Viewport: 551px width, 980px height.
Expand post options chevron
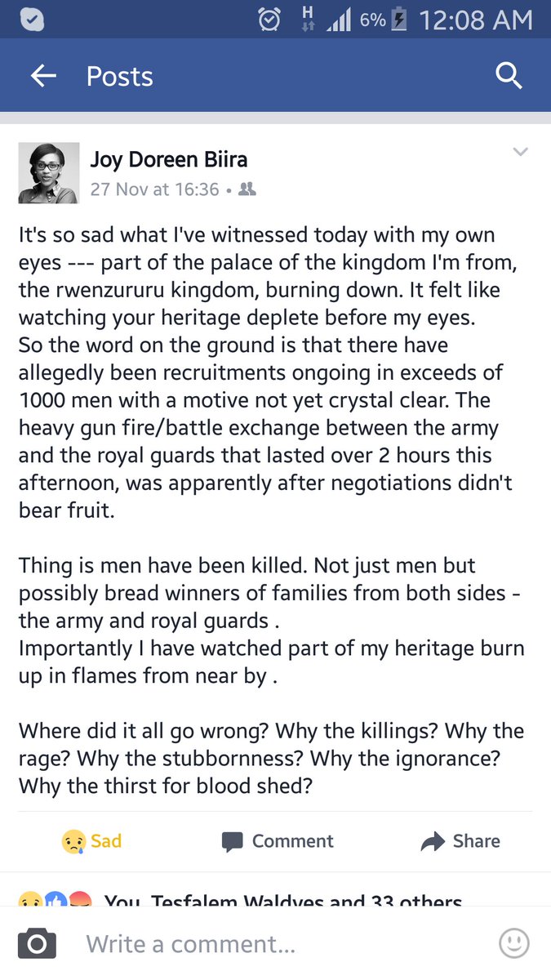coord(520,152)
